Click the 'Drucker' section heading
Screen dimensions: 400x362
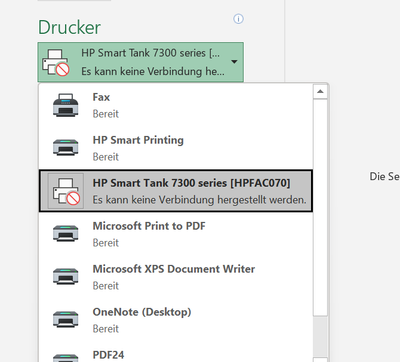pyautogui.click(x=69, y=27)
